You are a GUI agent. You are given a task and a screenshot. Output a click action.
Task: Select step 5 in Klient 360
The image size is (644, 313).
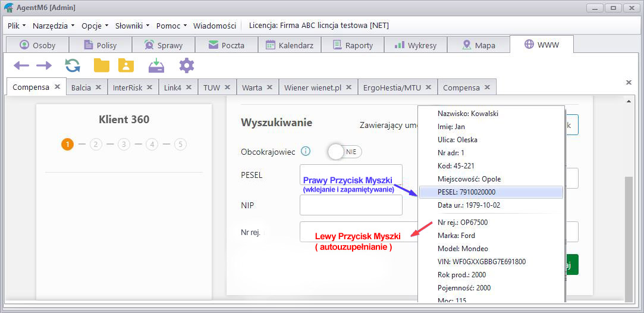pos(180,144)
